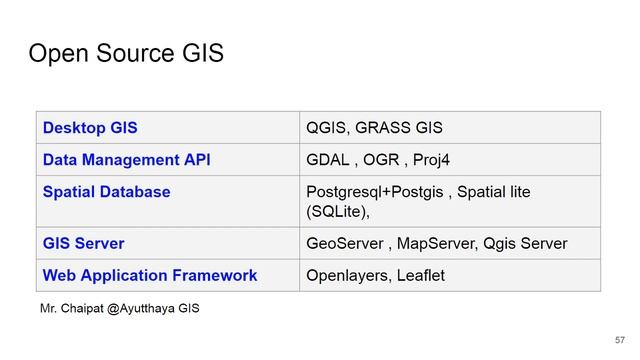This screenshot has height=360, width=640.
Task: Select the 'QGIS, GRASS GIS' cell
Action: point(450,127)
